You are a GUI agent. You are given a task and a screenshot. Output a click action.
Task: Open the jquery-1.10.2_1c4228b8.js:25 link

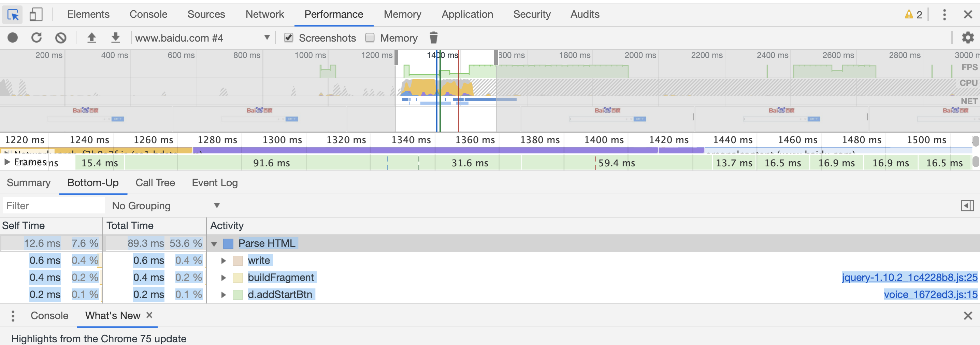909,277
